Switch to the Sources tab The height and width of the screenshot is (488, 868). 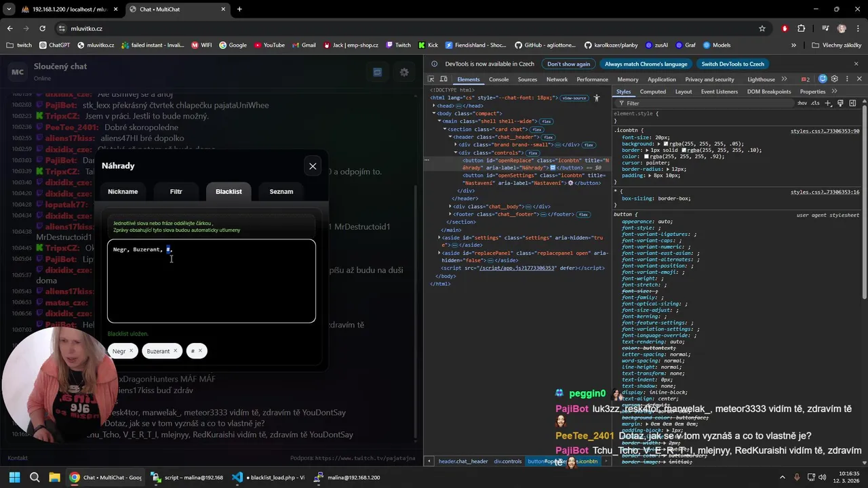528,79
